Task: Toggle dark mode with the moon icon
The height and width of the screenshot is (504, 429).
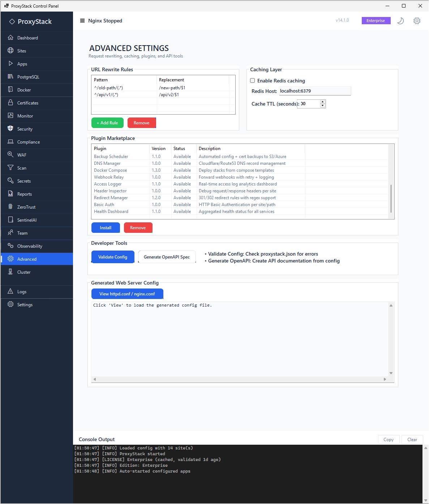Action: click(400, 21)
